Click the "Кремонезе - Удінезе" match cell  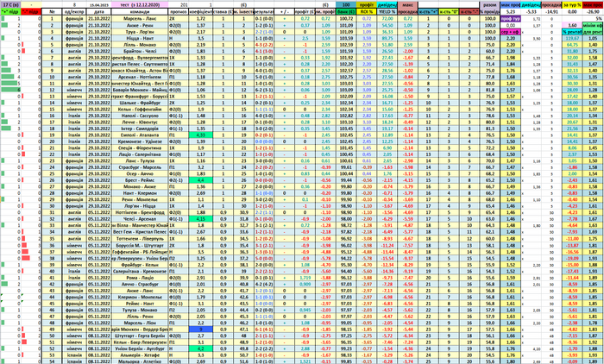pyautogui.click(x=140, y=141)
